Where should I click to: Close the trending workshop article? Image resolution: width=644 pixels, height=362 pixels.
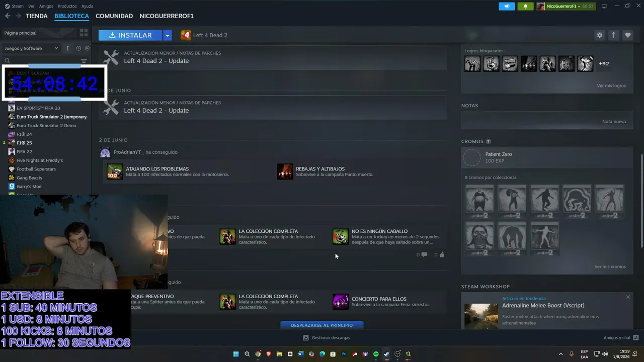coord(628,297)
